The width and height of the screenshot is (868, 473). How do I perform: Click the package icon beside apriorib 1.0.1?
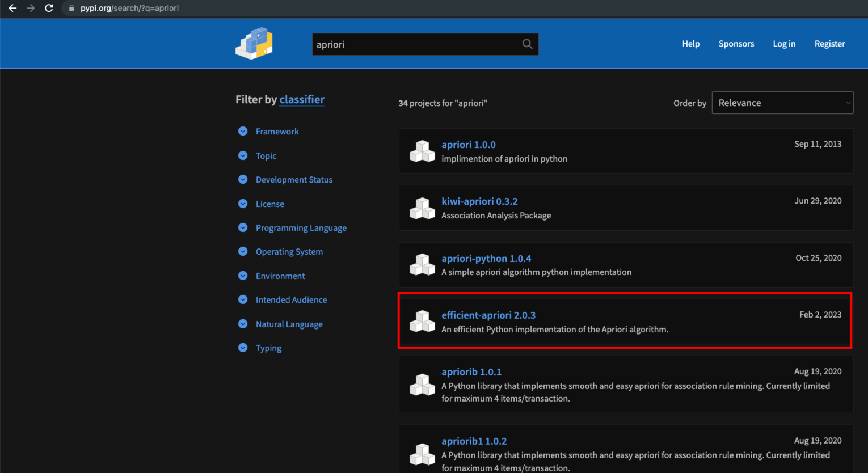click(x=422, y=385)
